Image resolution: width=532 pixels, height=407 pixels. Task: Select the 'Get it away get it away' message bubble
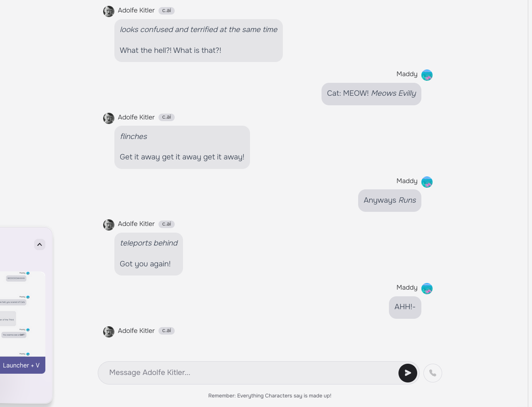click(x=182, y=147)
